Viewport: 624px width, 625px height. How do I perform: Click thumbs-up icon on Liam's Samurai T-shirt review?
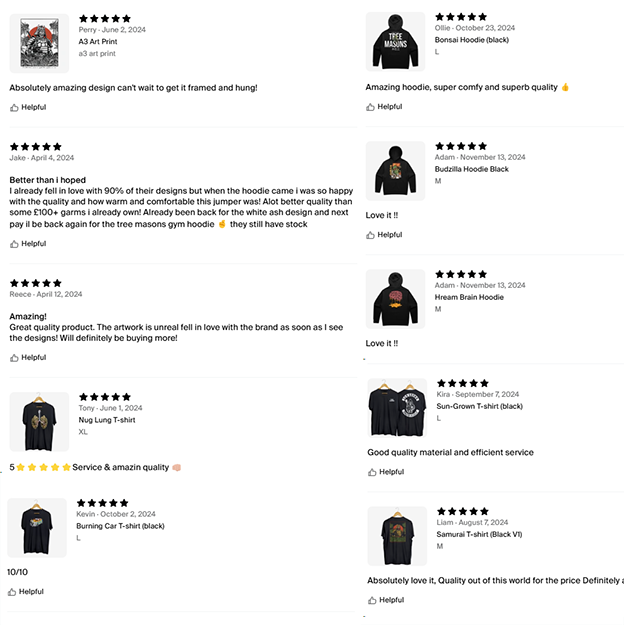coord(371,600)
